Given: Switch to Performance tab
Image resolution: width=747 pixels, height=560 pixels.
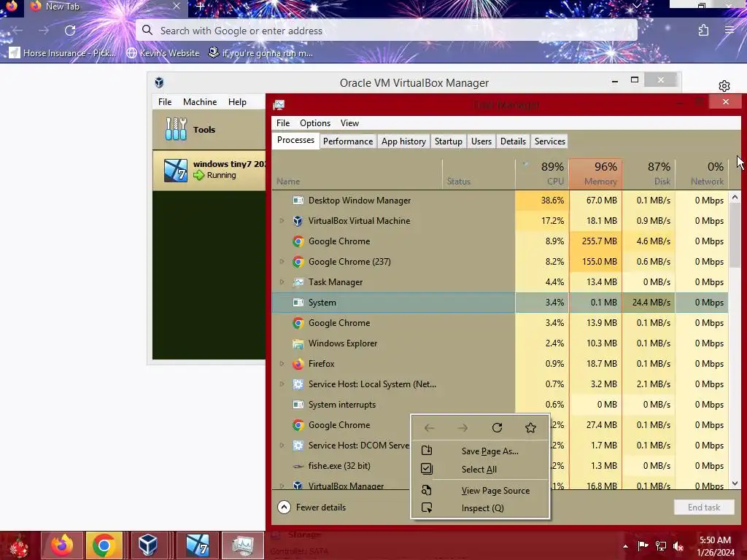Looking at the screenshot, I should point(348,141).
